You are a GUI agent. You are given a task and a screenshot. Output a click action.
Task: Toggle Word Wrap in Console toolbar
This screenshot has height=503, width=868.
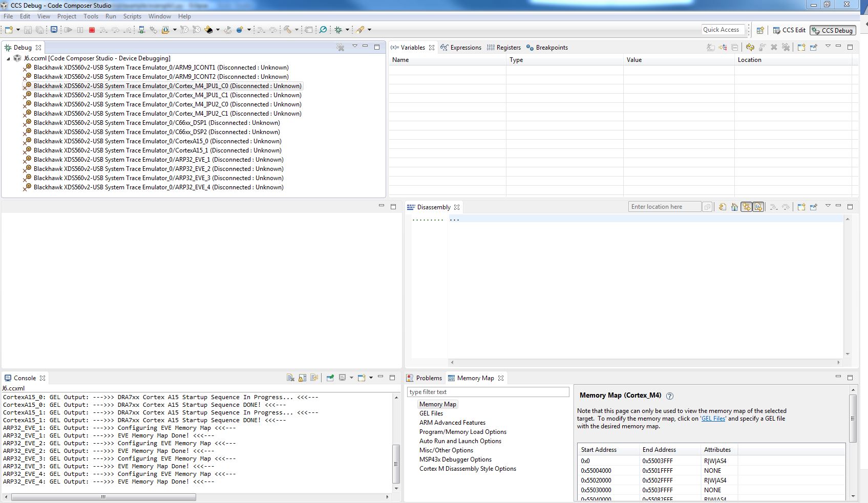click(314, 378)
